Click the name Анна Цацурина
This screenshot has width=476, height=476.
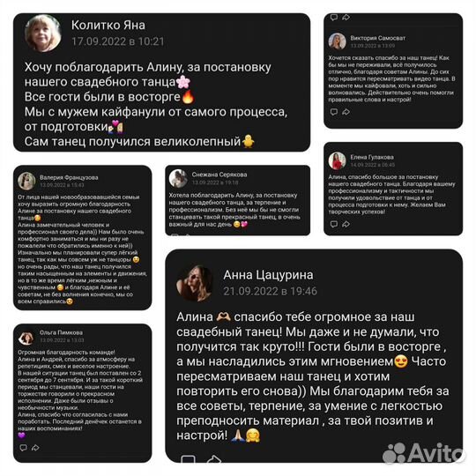tap(268, 275)
